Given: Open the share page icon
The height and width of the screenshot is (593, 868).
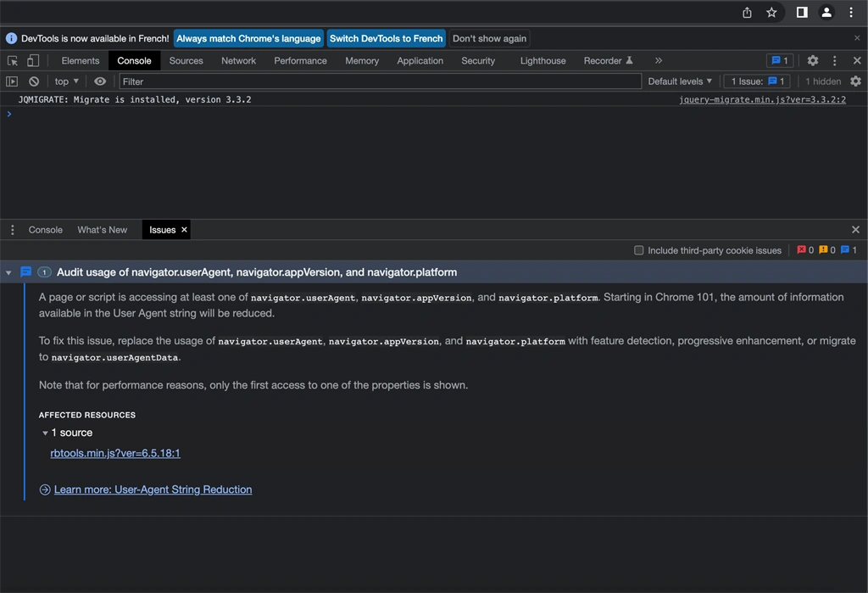Looking at the screenshot, I should coord(747,12).
